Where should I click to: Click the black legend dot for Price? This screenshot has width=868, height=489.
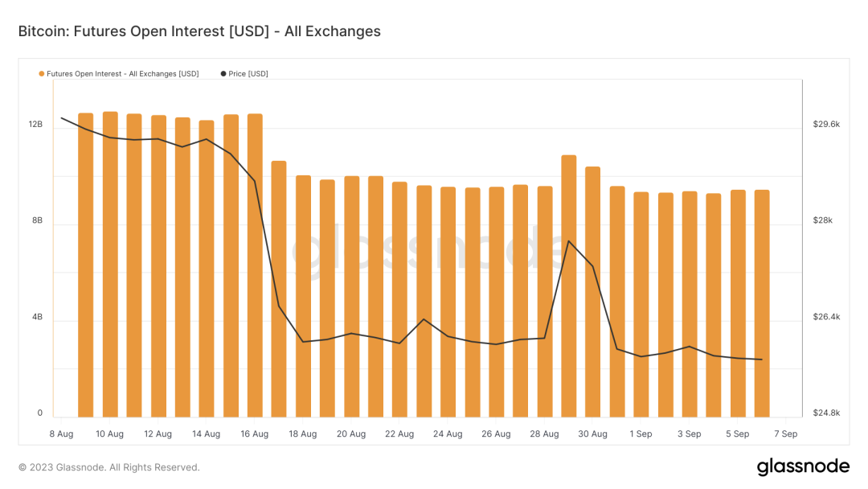pos(223,74)
